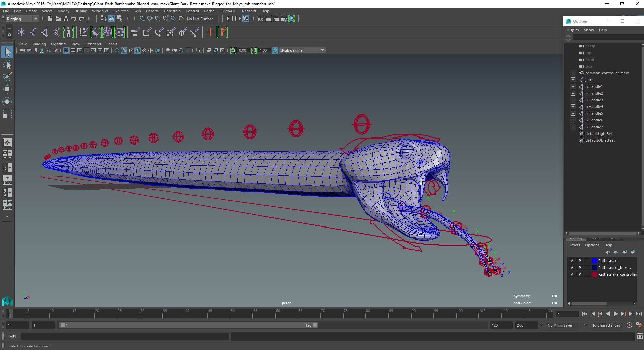Screen dimensions: 644x350
Task: Activate the Move tool in toolbox
Action: tap(7, 89)
